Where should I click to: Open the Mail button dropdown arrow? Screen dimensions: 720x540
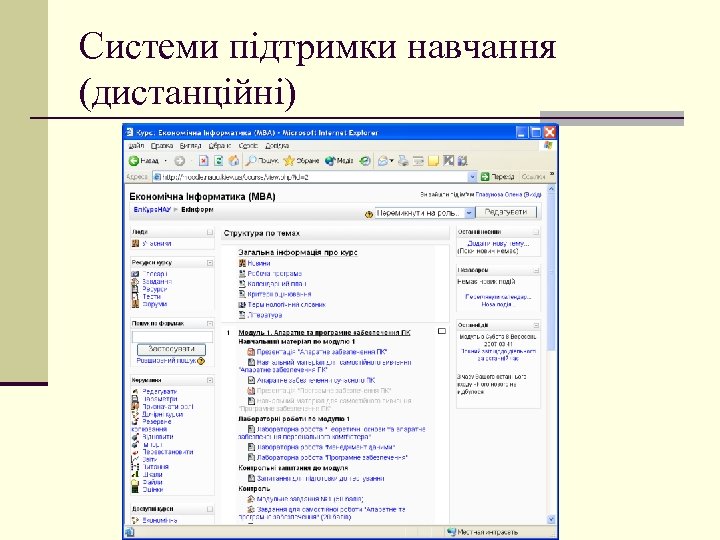coord(392,161)
